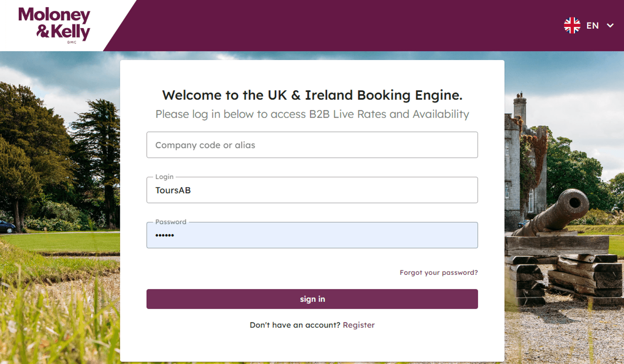
Task: Focus the Password input field
Action: click(312, 235)
